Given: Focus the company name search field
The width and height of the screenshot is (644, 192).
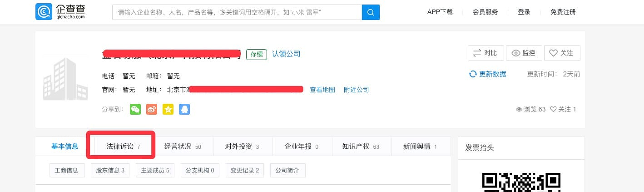Looking at the screenshot, I should [x=237, y=12].
